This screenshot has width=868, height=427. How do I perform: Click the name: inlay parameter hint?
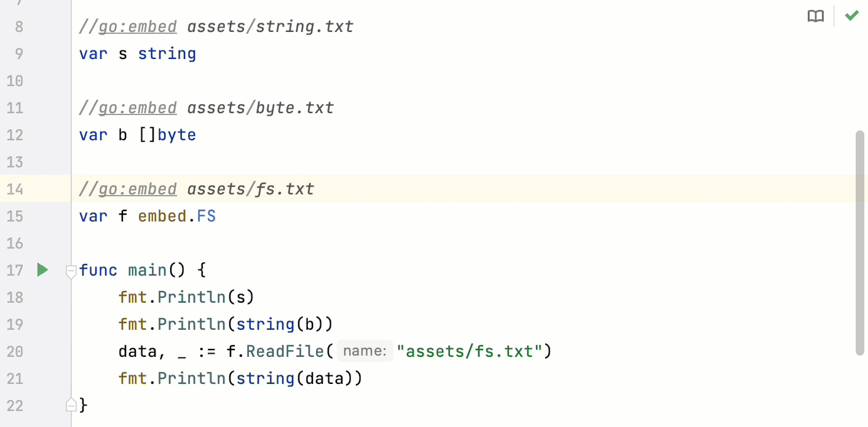[365, 350]
